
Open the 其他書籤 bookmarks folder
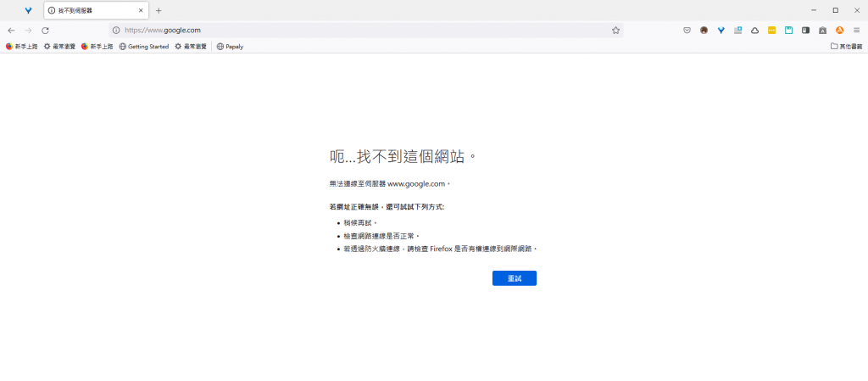click(x=847, y=47)
